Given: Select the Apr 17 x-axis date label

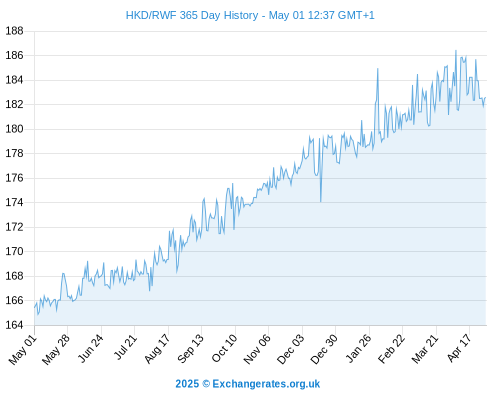Looking at the screenshot, I should click(459, 348).
